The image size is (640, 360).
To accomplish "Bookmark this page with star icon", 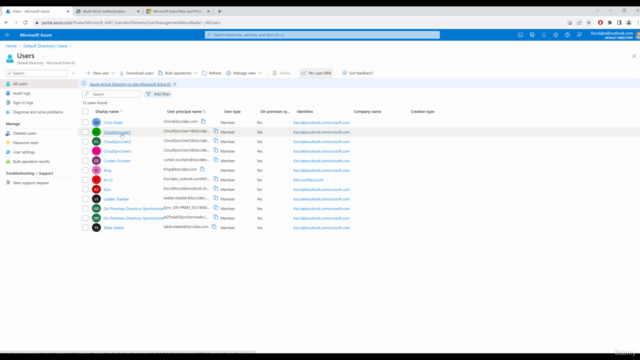I will click(589, 22).
